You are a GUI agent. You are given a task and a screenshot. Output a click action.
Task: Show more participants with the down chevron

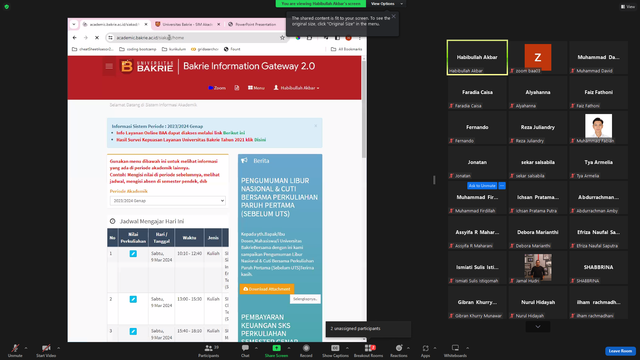pyautogui.click(x=538, y=327)
